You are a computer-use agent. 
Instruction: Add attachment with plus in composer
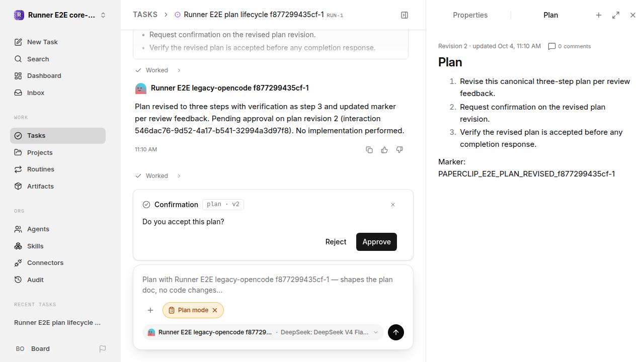click(x=150, y=310)
